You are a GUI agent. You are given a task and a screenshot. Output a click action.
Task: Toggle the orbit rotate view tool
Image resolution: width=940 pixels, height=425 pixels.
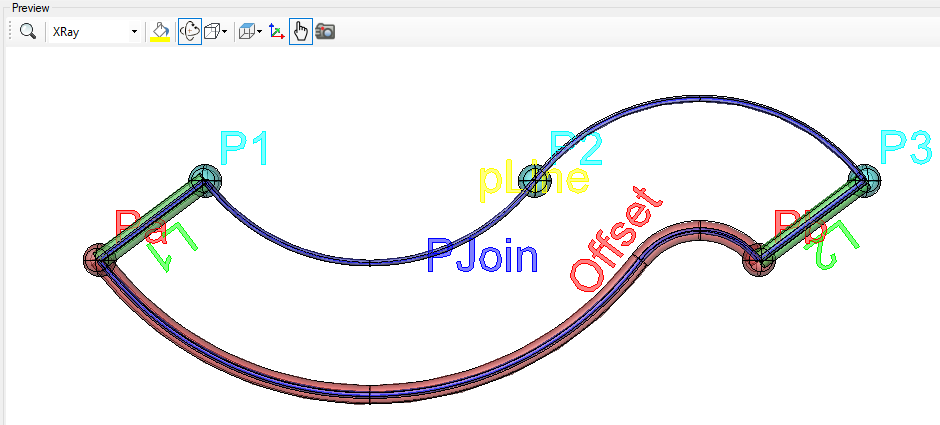tap(188, 32)
